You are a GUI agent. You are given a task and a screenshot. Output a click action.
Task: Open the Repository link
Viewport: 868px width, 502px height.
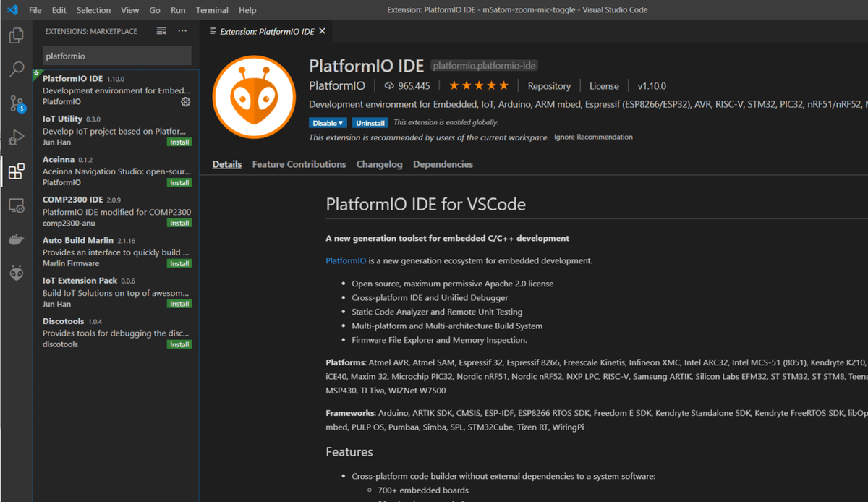pyautogui.click(x=549, y=86)
